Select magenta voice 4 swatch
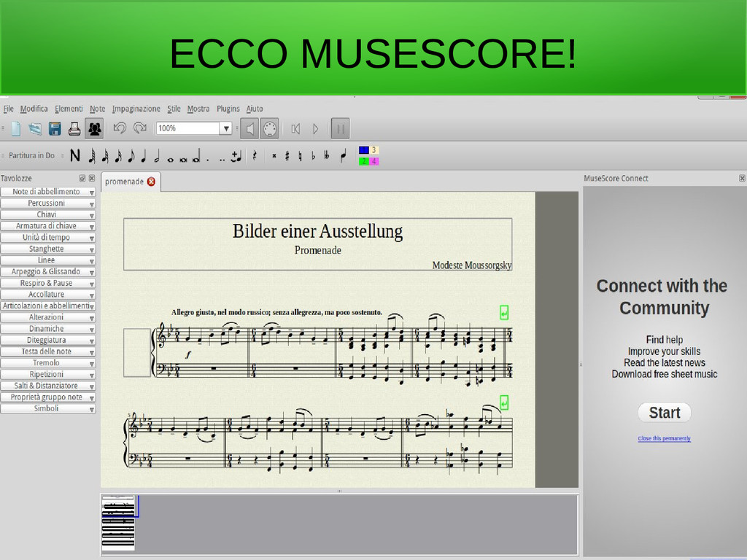 click(374, 161)
